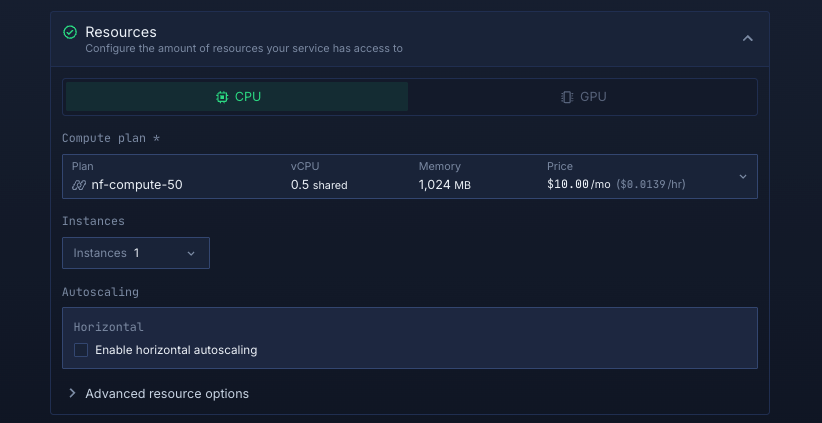The image size is (822, 423).
Task: Switch to the GPU tab
Action: (x=583, y=97)
